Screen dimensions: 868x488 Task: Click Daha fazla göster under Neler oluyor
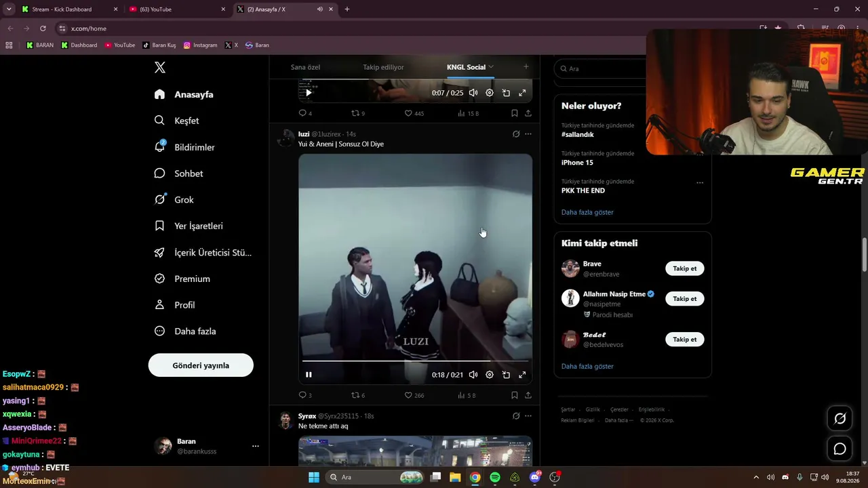[x=587, y=212]
